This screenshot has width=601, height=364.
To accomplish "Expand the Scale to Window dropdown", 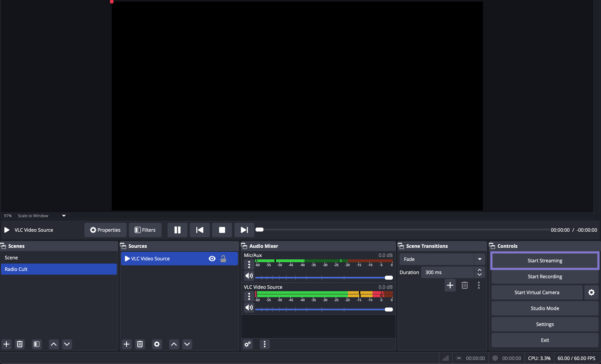I will point(64,216).
